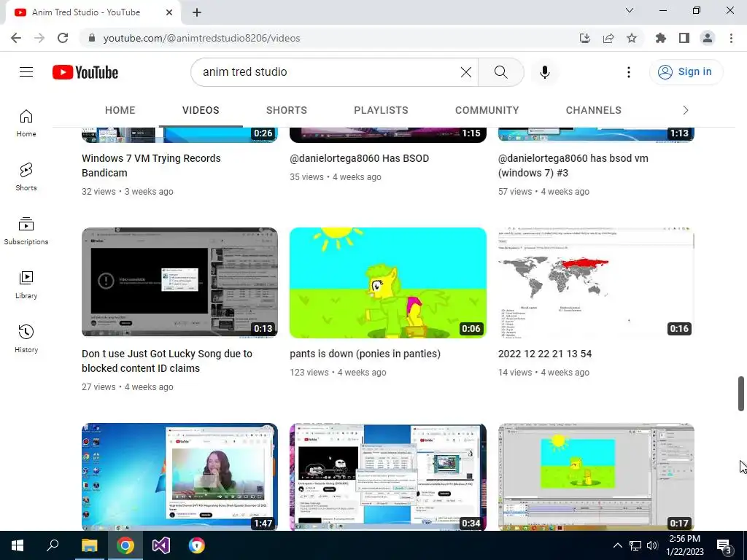The width and height of the screenshot is (747, 560).
Task: Switch to the HOME channel tab
Action: point(120,110)
